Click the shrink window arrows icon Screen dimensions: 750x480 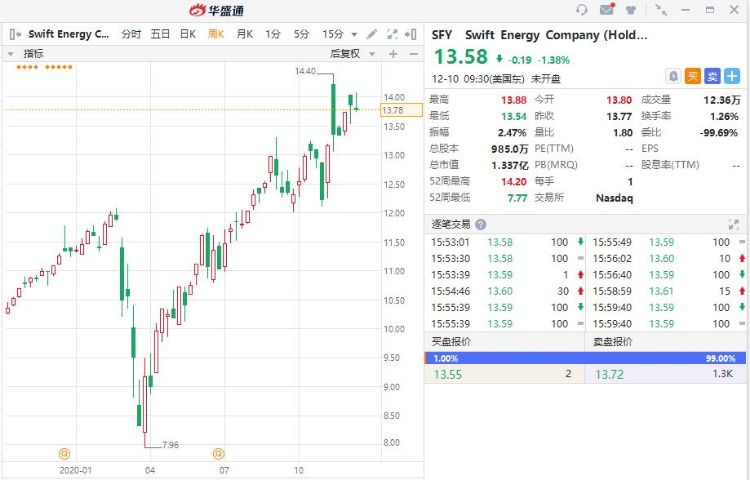click(661, 10)
